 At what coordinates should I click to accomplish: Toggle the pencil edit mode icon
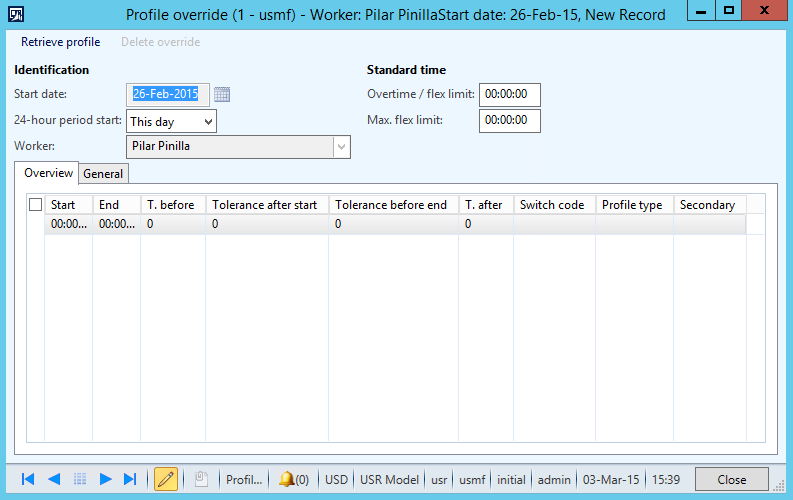coord(166,479)
